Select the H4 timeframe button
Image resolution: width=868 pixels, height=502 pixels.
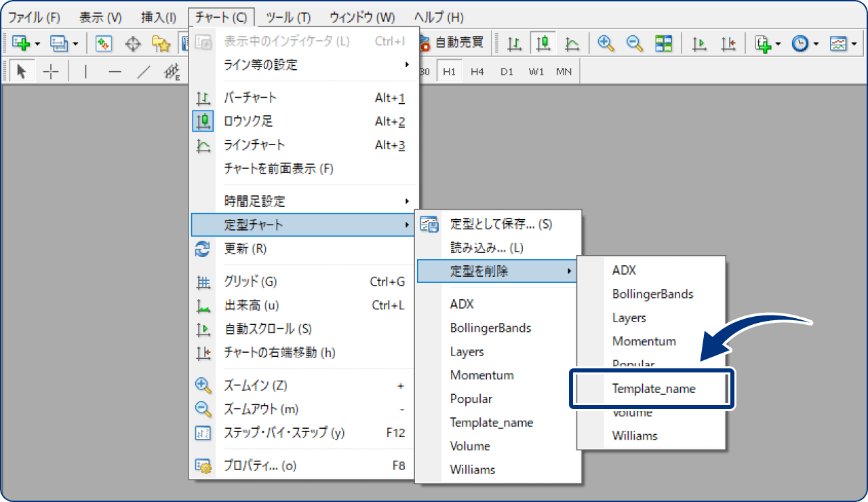tap(477, 71)
